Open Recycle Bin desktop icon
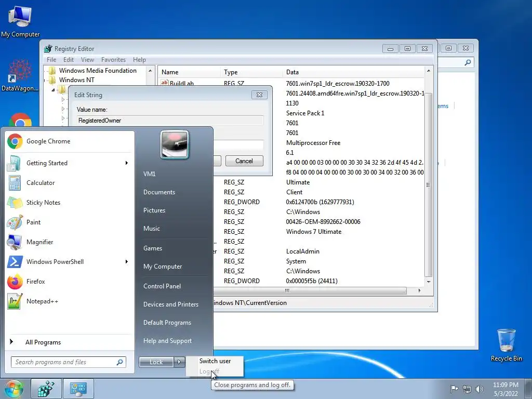 click(506, 345)
